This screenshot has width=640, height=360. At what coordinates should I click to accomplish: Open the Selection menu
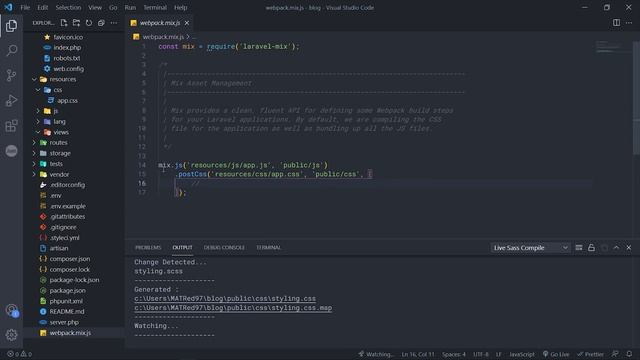point(68,7)
